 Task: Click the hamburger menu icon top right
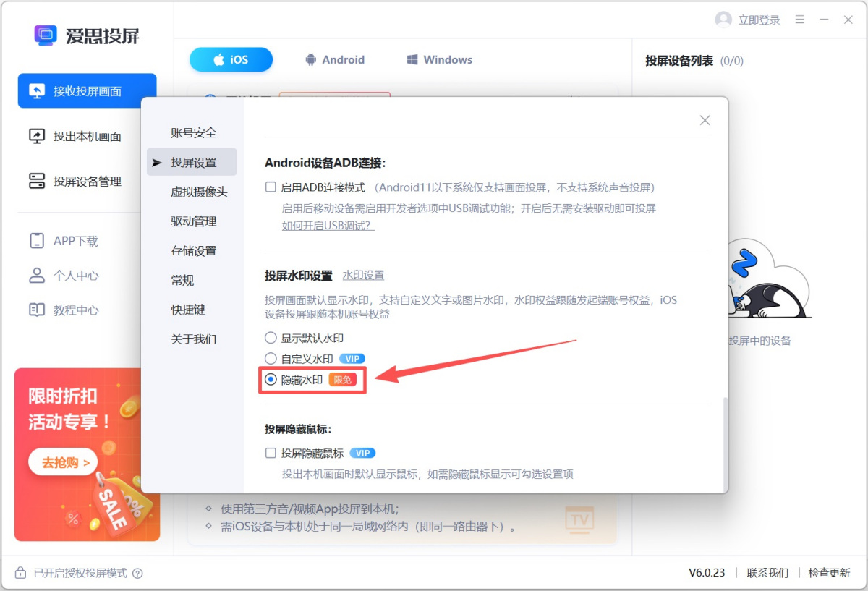point(800,20)
